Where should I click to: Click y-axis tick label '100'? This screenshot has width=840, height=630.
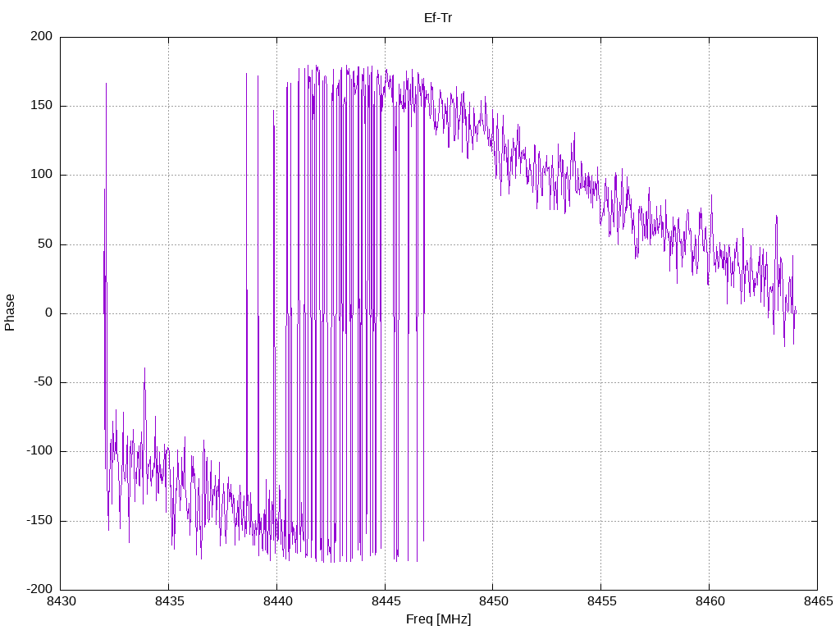(42, 175)
